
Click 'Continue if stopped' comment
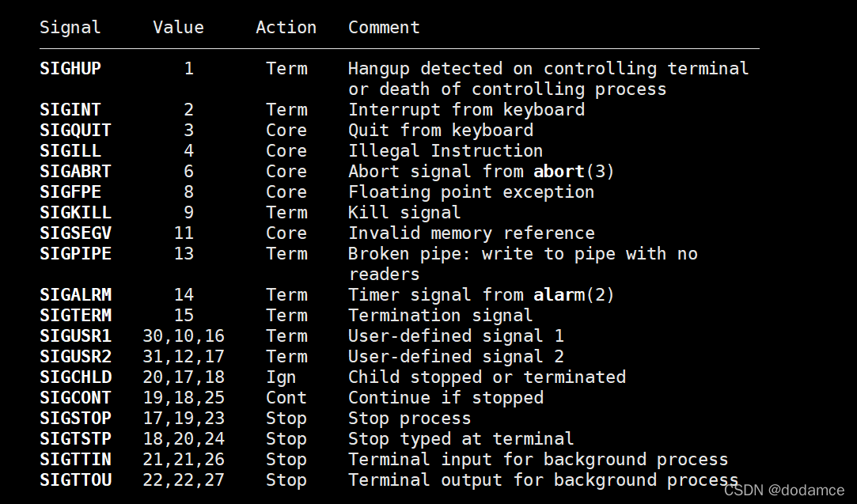446,398
